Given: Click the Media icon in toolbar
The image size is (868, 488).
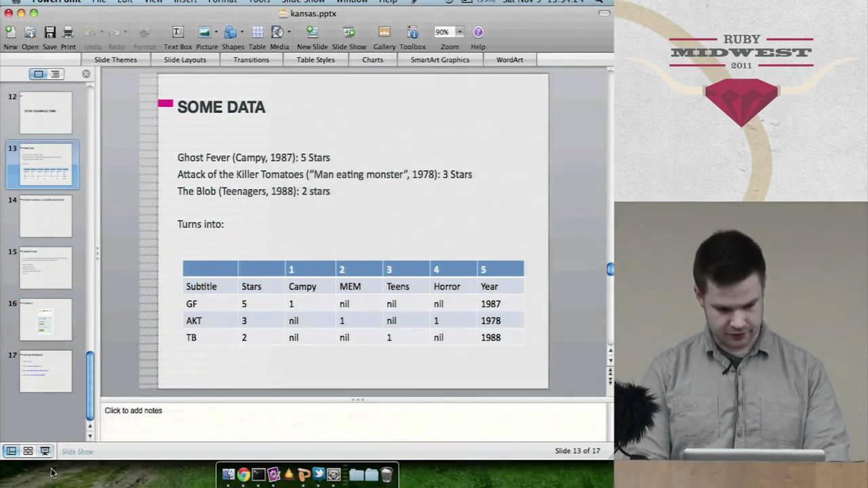Looking at the screenshot, I should 277,32.
